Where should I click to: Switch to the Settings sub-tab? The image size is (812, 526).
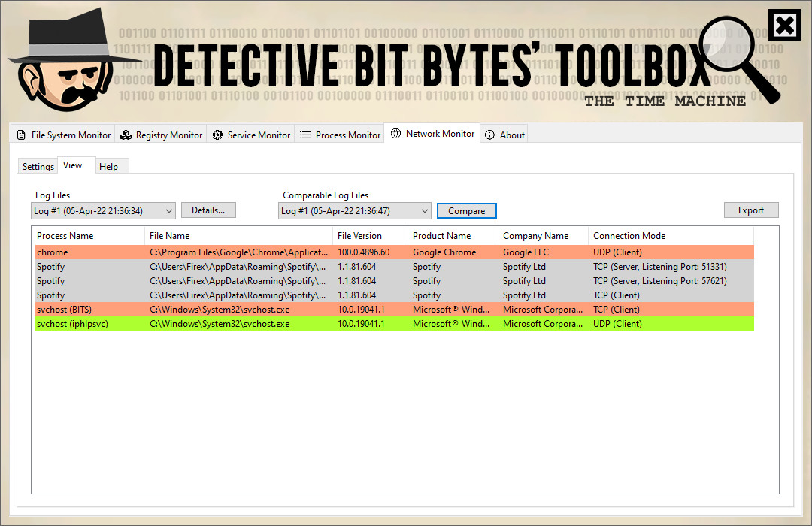click(x=38, y=167)
